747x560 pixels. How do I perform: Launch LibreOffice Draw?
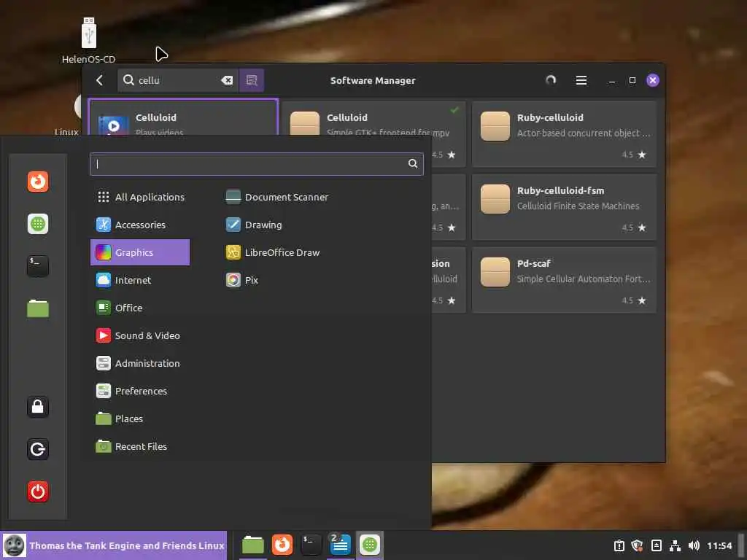pyautogui.click(x=273, y=252)
